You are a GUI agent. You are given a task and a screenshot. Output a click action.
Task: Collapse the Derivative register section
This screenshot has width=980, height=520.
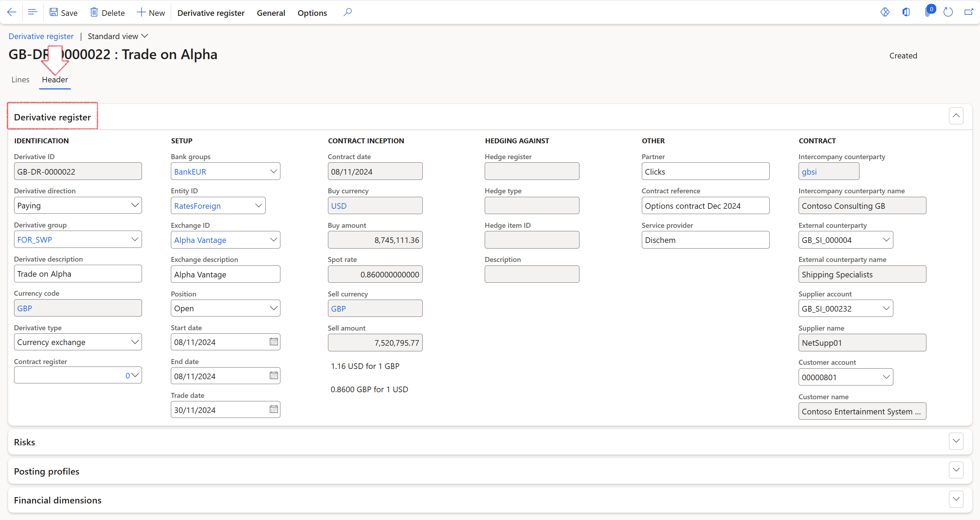click(956, 115)
